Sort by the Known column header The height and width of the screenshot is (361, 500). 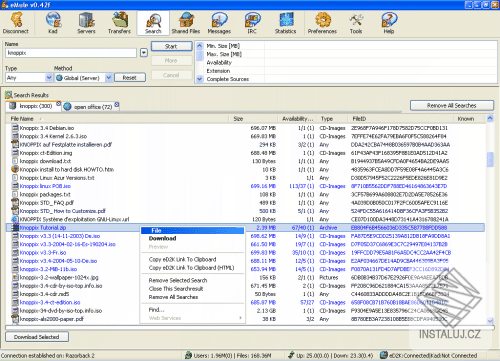pyautogui.click(x=469, y=119)
